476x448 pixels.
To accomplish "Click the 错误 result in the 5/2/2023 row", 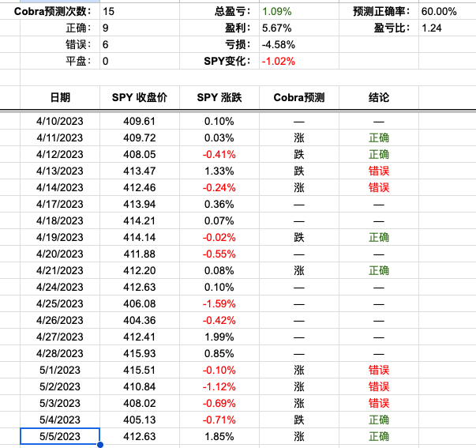I will [379, 386].
